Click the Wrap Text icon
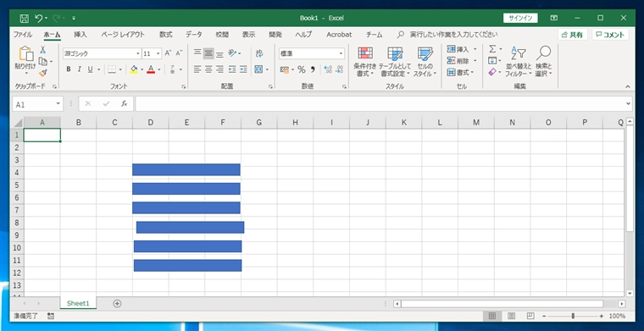Viewport: 644px width, 331px height. (x=259, y=53)
